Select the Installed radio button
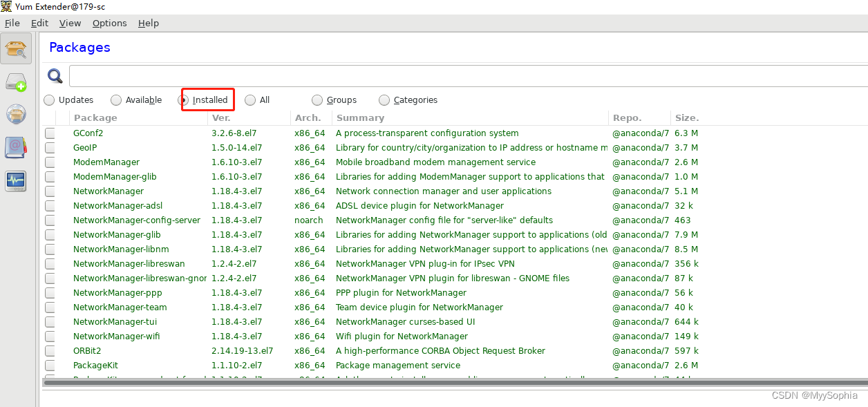Viewport: 868px width, 407px height. [x=183, y=100]
